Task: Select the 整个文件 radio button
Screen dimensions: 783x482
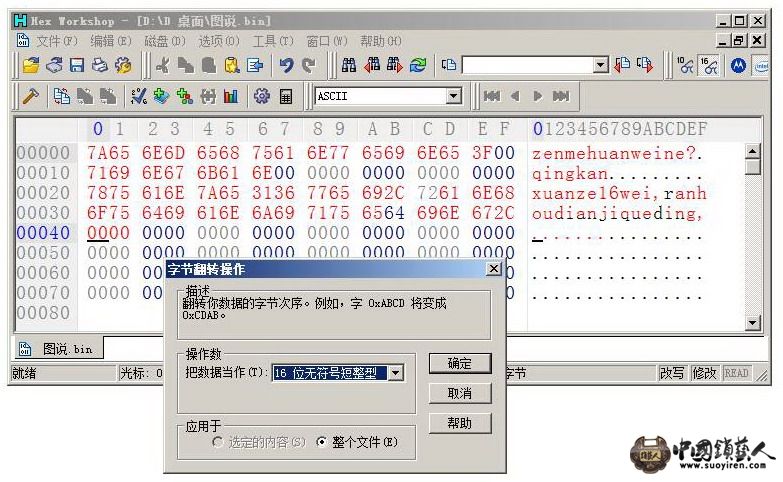Action: click(x=322, y=442)
